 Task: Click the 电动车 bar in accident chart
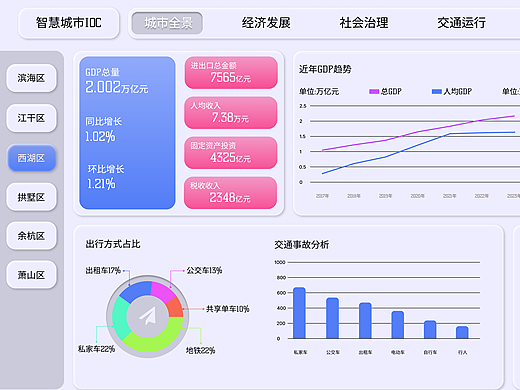coord(398,325)
